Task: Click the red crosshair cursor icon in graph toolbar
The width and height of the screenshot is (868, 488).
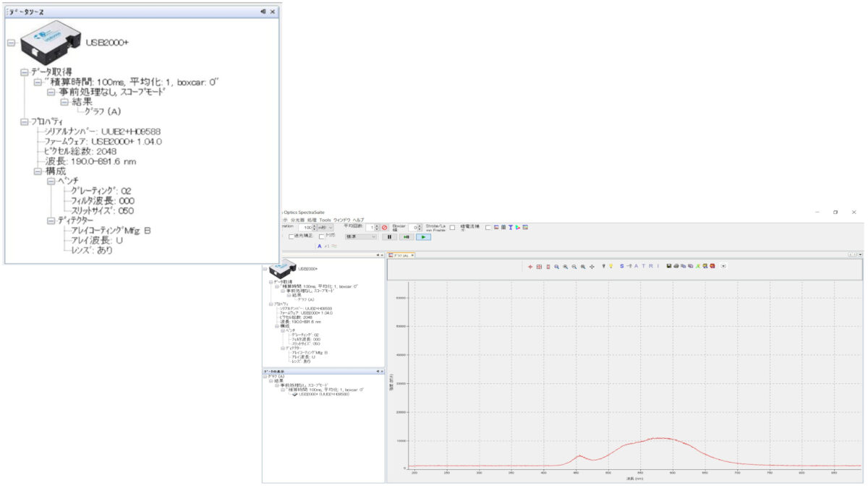Action: click(530, 266)
